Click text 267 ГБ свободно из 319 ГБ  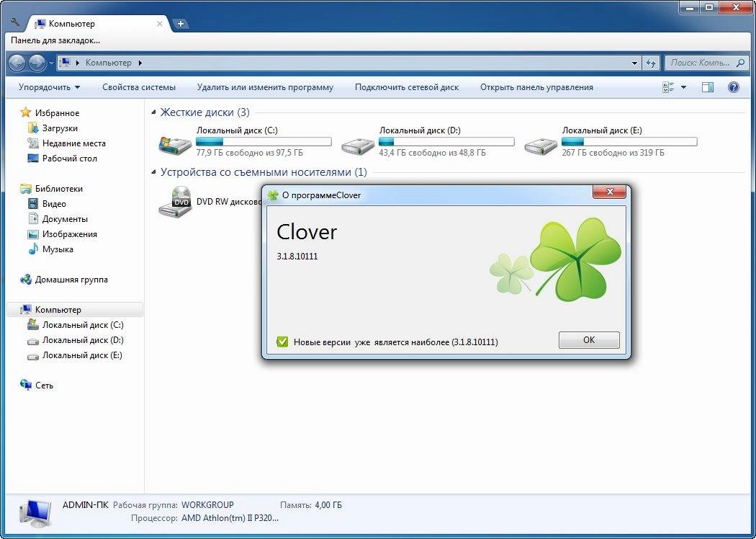[613, 153]
